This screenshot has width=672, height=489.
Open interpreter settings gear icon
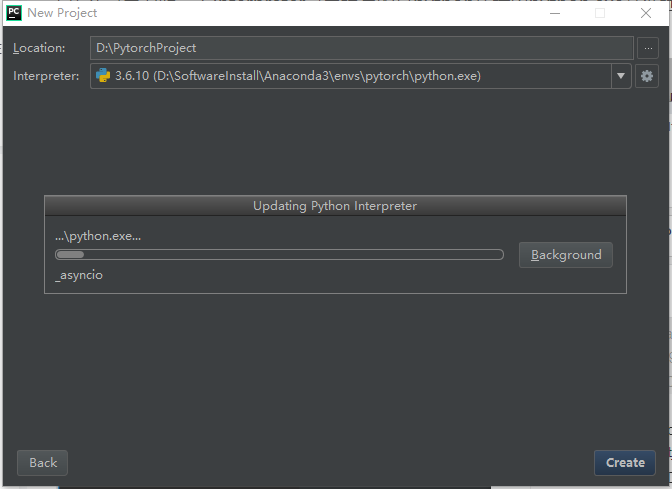[x=647, y=76]
